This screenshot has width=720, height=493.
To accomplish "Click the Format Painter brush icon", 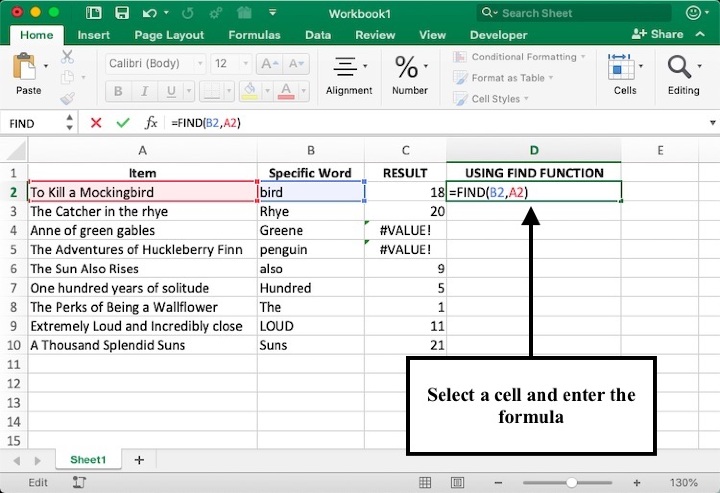I will [x=67, y=98].
